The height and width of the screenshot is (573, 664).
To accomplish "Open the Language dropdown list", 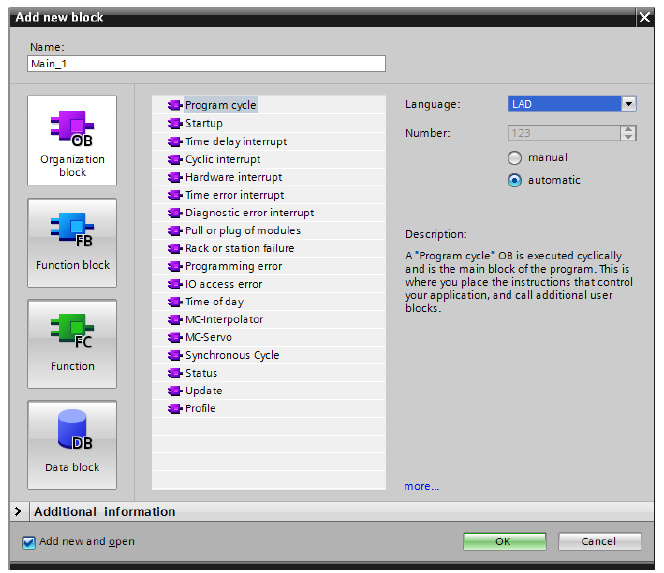I will tap(629, 104).
